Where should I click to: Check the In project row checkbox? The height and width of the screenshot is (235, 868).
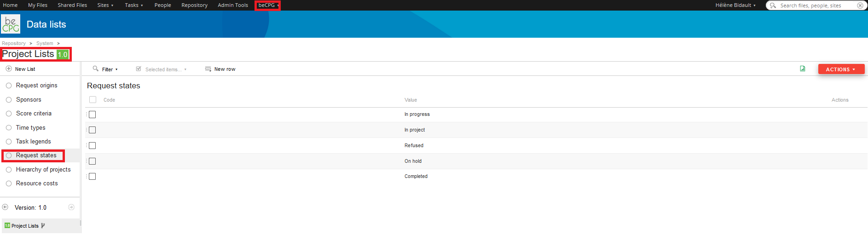pos(93,130)
